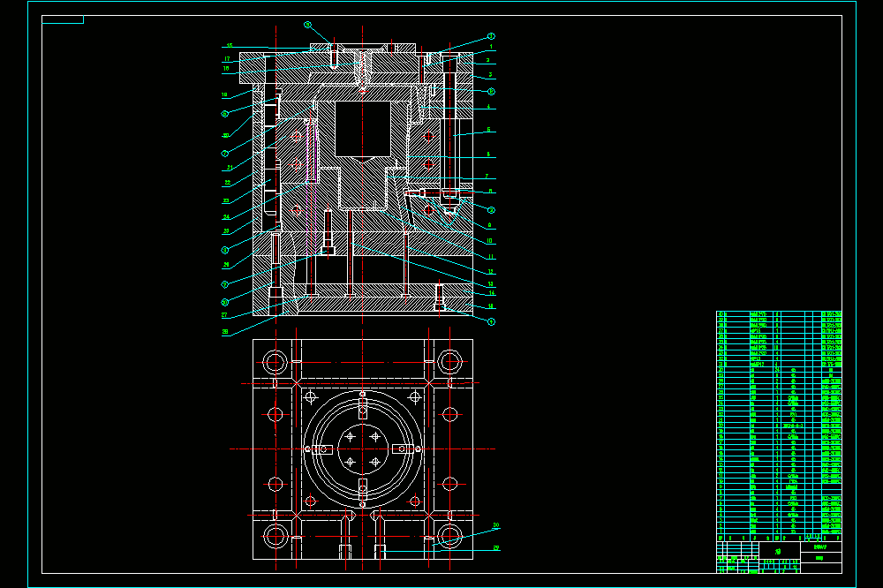Pick callout number 12
The image size is (883, 588).
[490, 271]
